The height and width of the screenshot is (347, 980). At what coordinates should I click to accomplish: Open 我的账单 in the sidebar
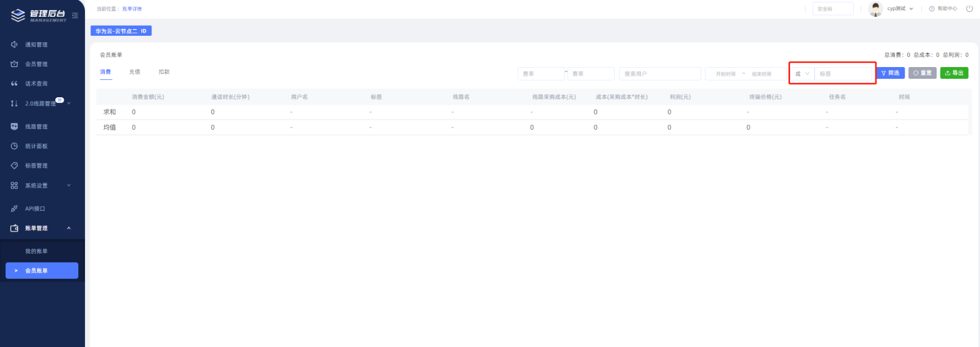pyautogui.click(x=36, y=251)
